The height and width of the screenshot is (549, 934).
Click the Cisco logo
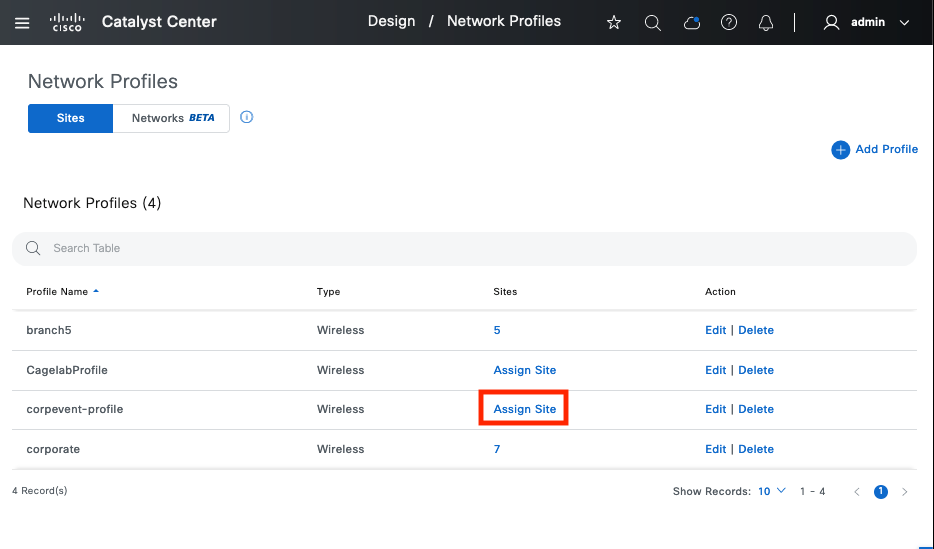(68, 22)
